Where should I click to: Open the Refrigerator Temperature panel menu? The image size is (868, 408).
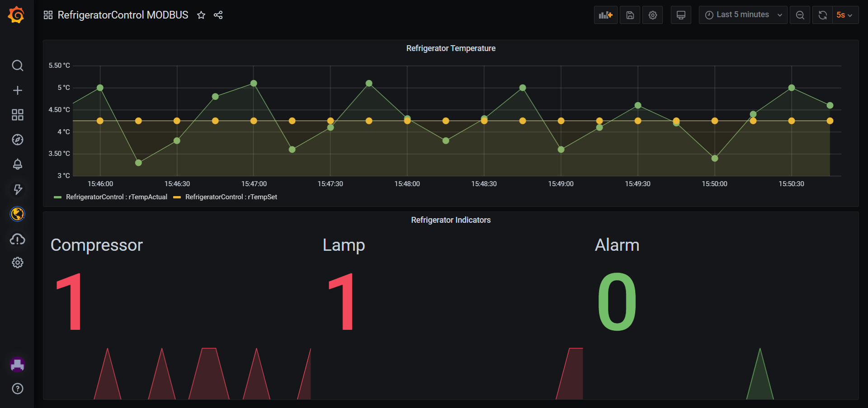451,48
